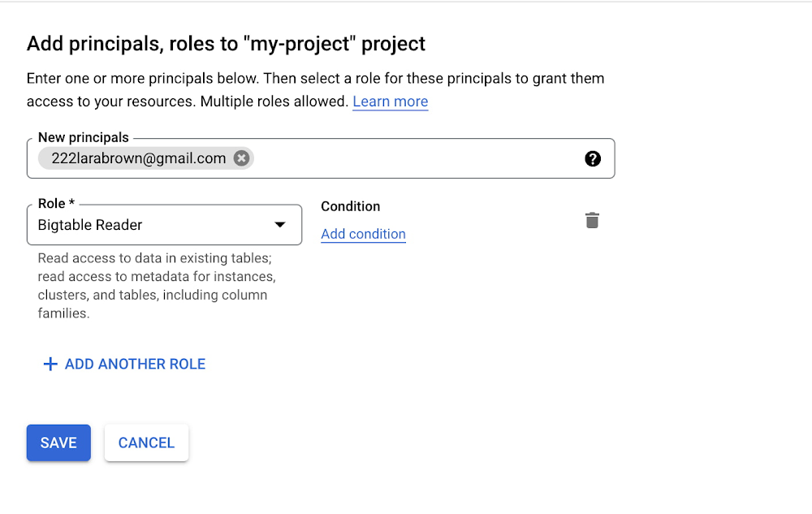
Task: Click the 'Multiple roles allowed' text
Action: (x=274, y=102)
